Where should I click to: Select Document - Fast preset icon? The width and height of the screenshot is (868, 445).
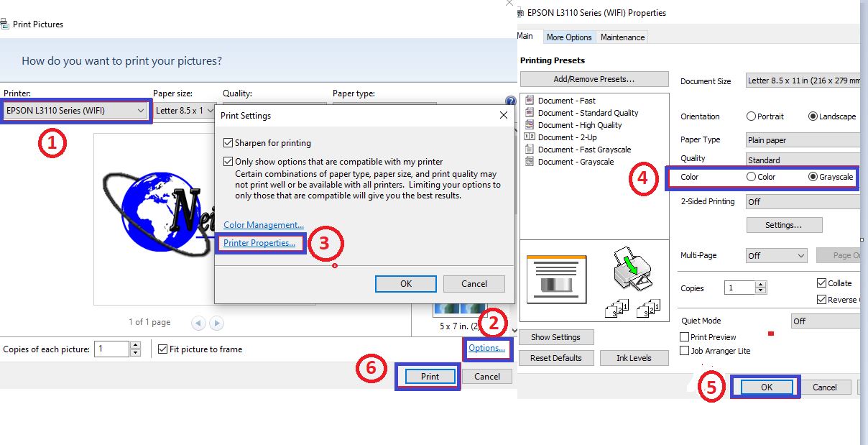[530, 101]
